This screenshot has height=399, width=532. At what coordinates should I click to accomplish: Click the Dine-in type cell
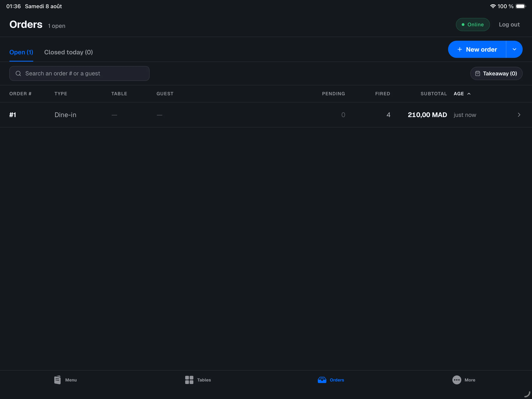pos(65,115)
